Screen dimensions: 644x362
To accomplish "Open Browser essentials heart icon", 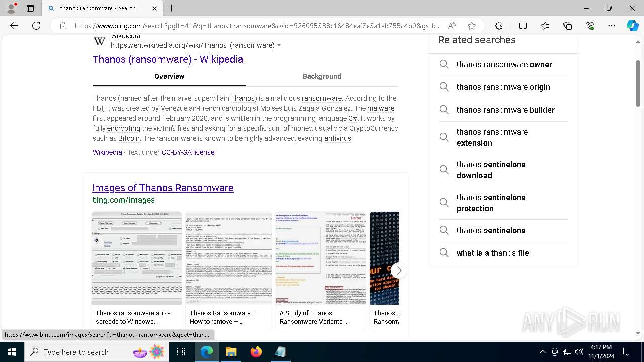I will click(x=590, y=26).
